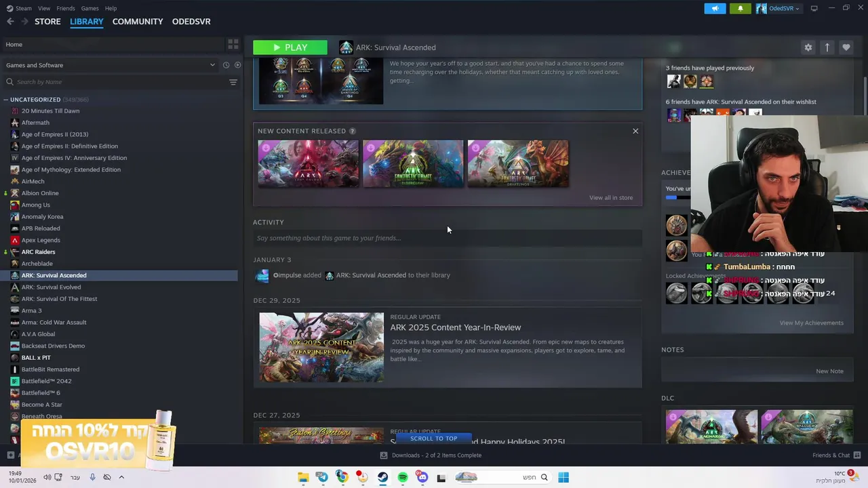The image size is (868, 488).
Task: Click the New Note button
Action: tap(829, 371)
